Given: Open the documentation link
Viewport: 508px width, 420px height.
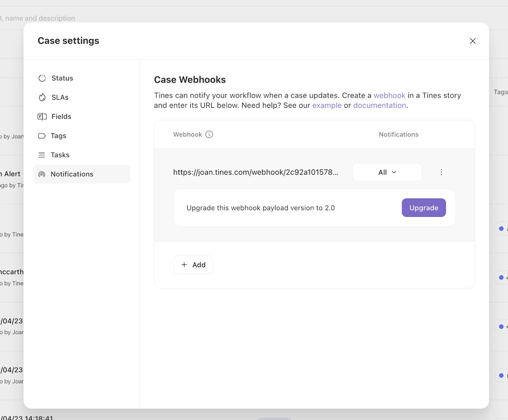Looking at the screenshot, I should click(x=379, y=105).
